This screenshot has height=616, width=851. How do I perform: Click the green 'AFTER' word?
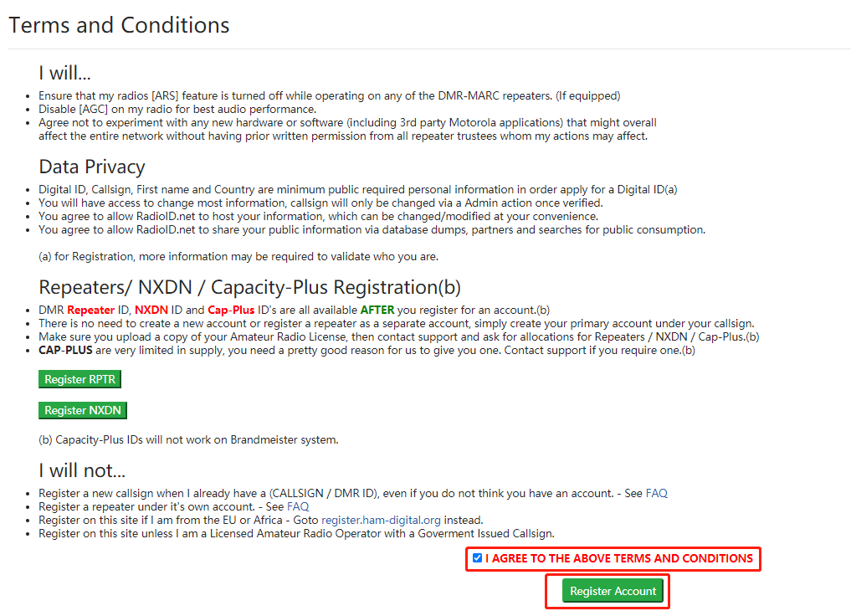[382, 311]
